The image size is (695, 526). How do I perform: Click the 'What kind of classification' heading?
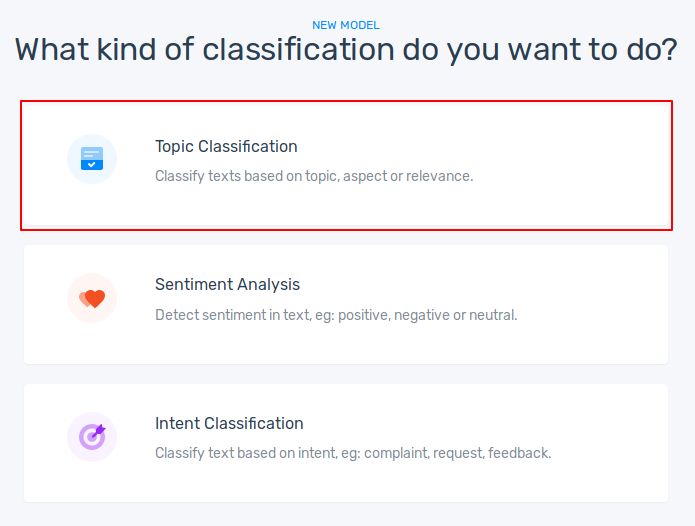(346, 50)
